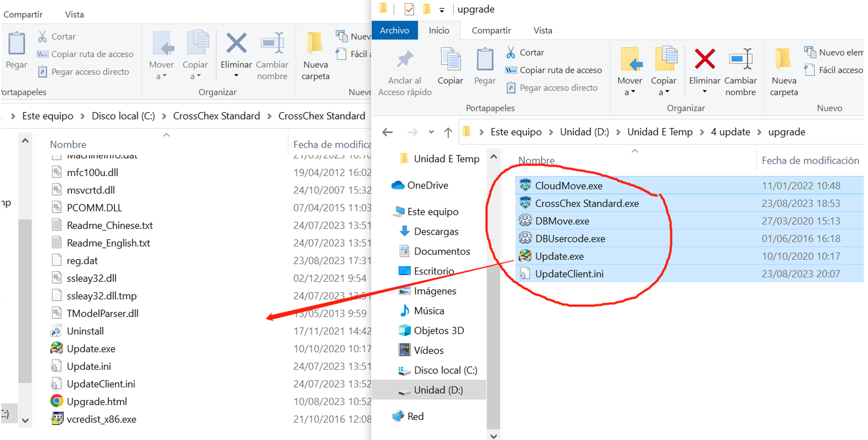868x440 pixels.
Task: Click Nueva carpeta icon in upgrade window
Action: point(783,59)
